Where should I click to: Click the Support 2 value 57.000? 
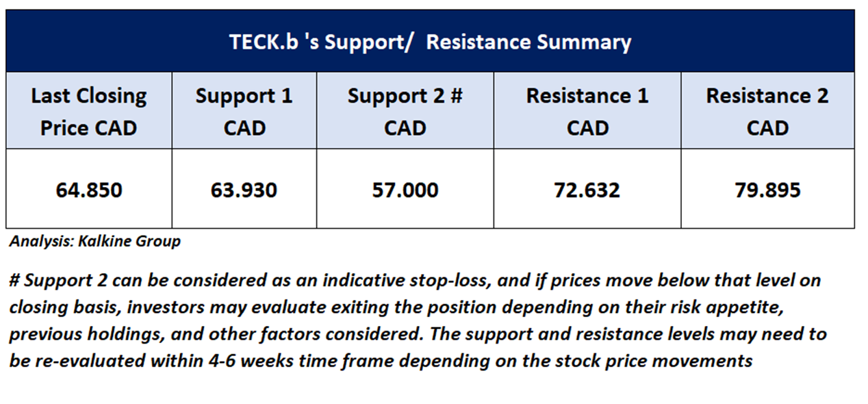[405, 190]
